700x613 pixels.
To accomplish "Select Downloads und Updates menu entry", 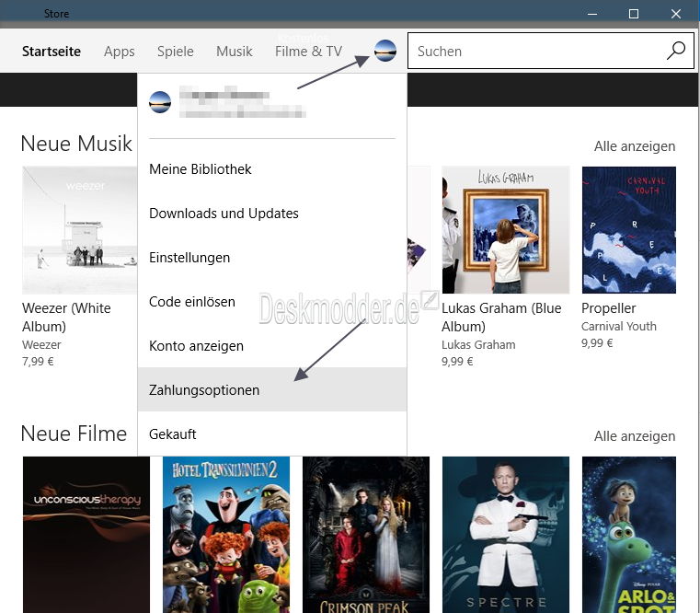I will point(272,214).
